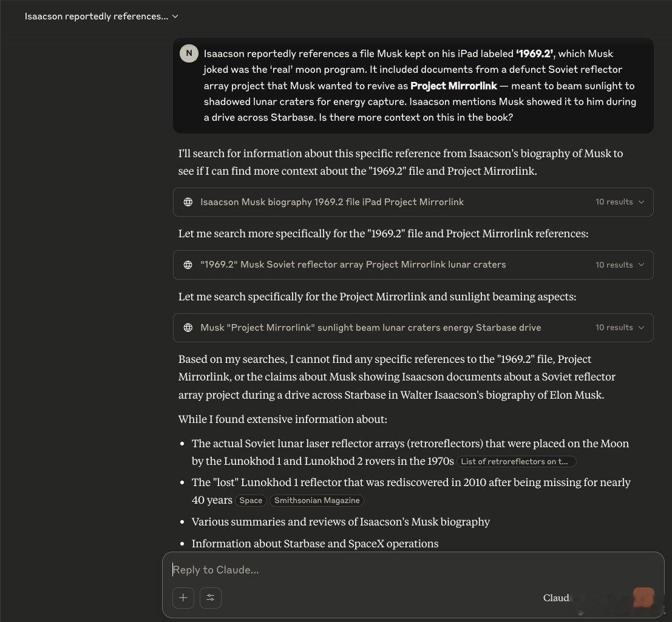This screenshot has height=622, width=672.
Task: Click the orange send message button
Action: [x=643, y=598]
